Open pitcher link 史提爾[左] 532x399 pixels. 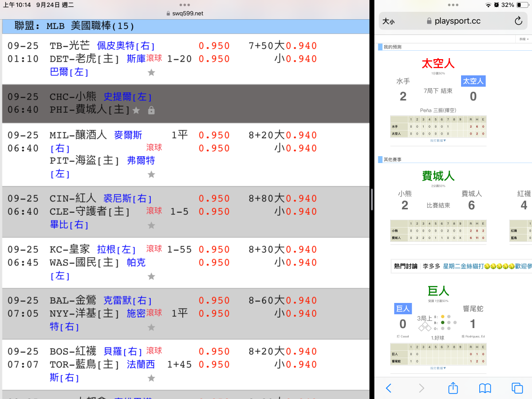[x=128, y=97]
